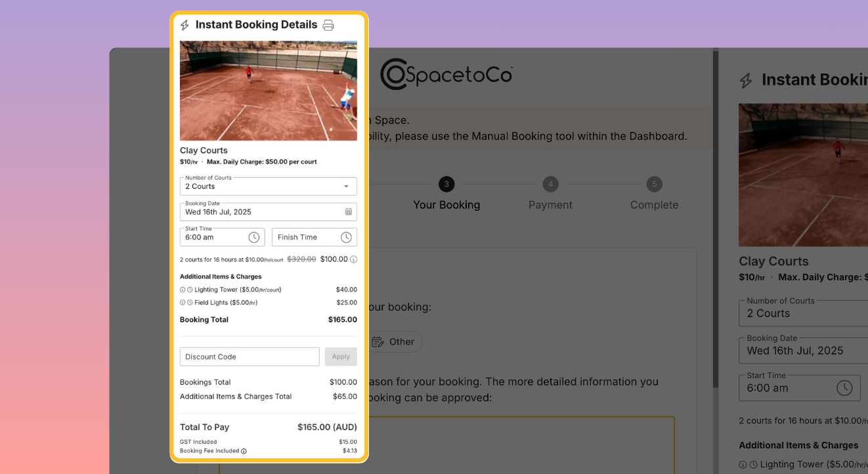Open the Number of Courts dropdown in the highlighted panel
Viewport: 868px width, 474px height.
269,186
